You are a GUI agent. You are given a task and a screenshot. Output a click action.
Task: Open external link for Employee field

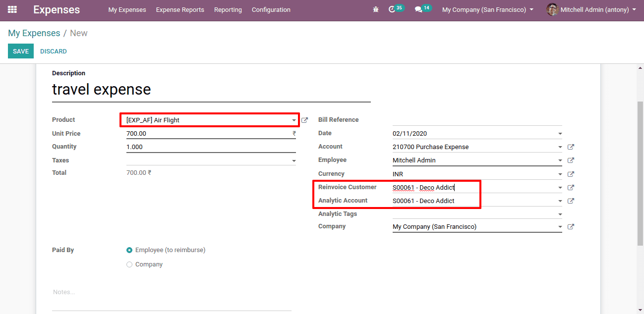tap(571, 160)
